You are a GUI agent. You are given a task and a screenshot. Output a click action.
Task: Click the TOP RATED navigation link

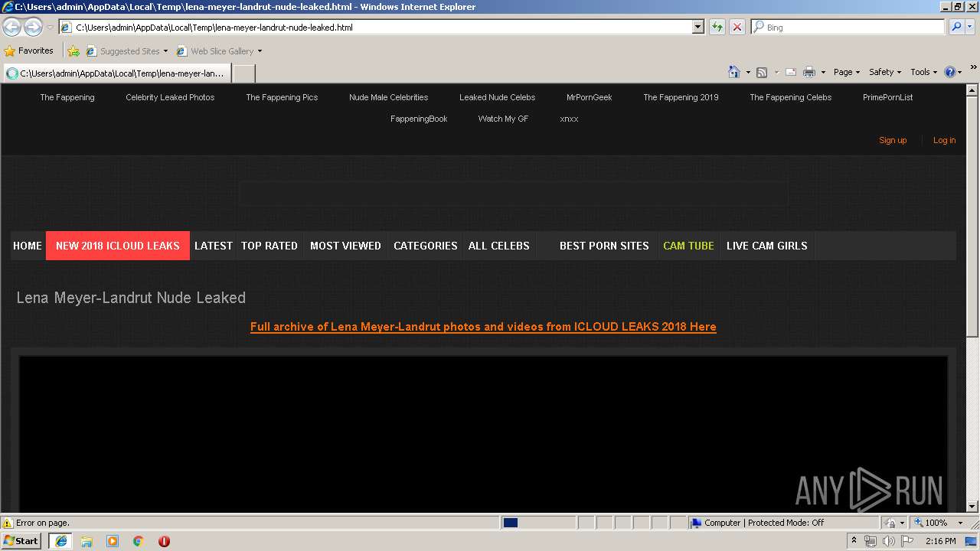(269, 246)
